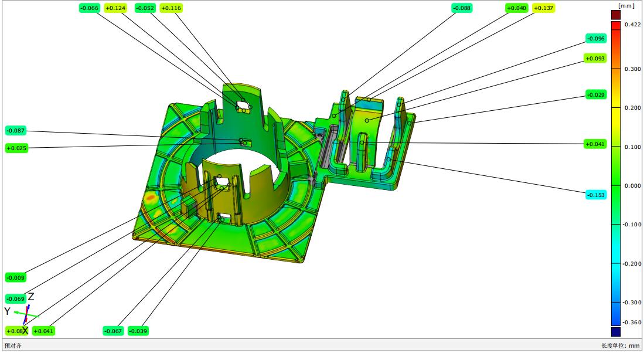
Task: Click the 0.422 legend maximum value
Action: [x=632, y=25]
